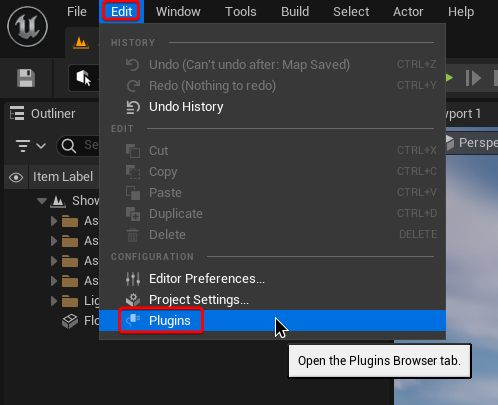This screenshot has width=498, height=405.
Task: Expand the Lig folder in Outliner
Action: tap(54, 301)
